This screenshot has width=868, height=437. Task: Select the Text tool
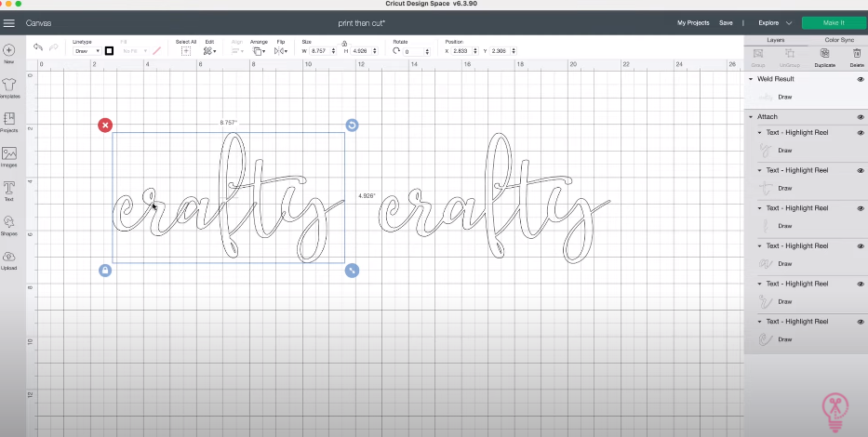click(9, 192)
